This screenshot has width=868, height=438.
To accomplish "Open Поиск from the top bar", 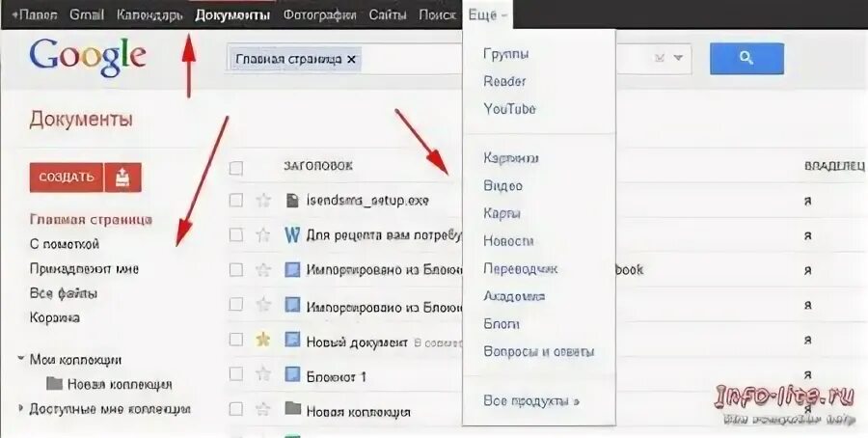I will point(437,14).
